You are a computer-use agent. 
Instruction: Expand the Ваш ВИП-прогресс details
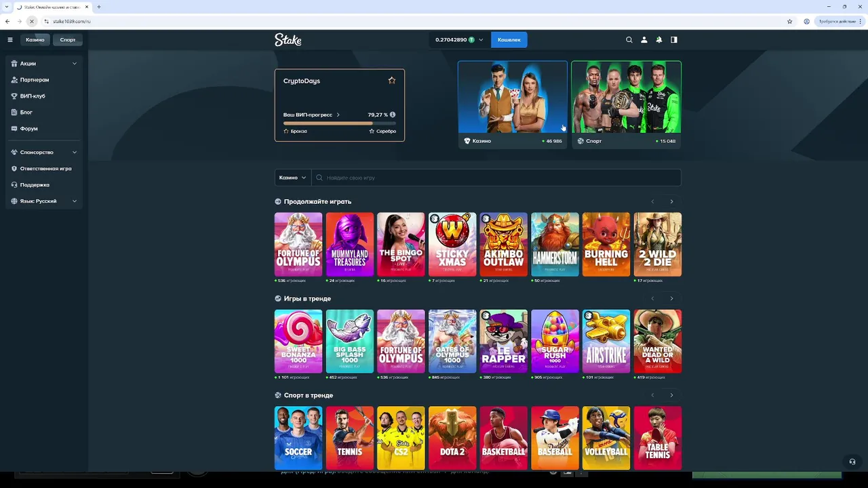pos(312,115)
